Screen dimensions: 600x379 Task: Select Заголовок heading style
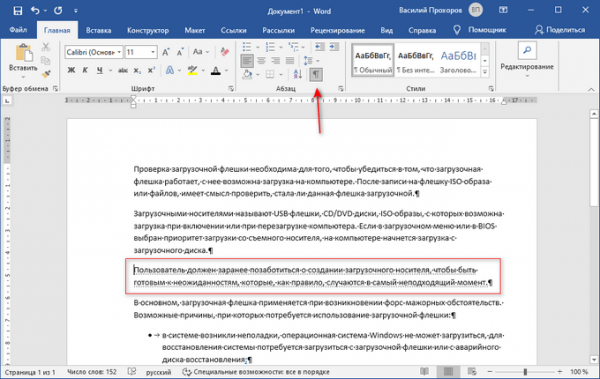458,60
